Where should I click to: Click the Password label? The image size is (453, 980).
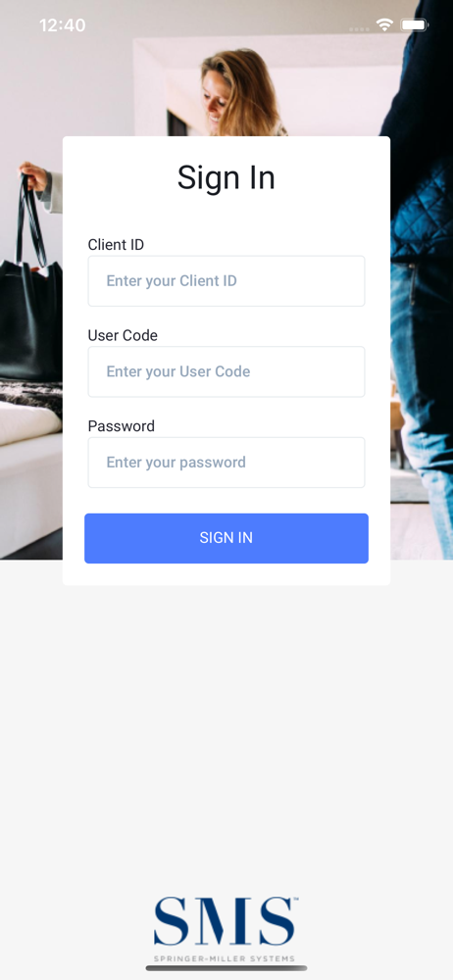click(121, 425)
